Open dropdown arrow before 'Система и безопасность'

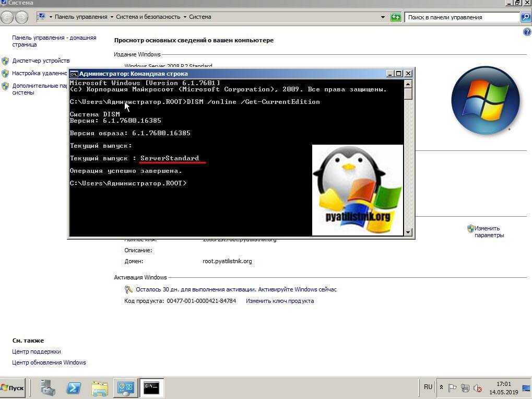point(112,17)
